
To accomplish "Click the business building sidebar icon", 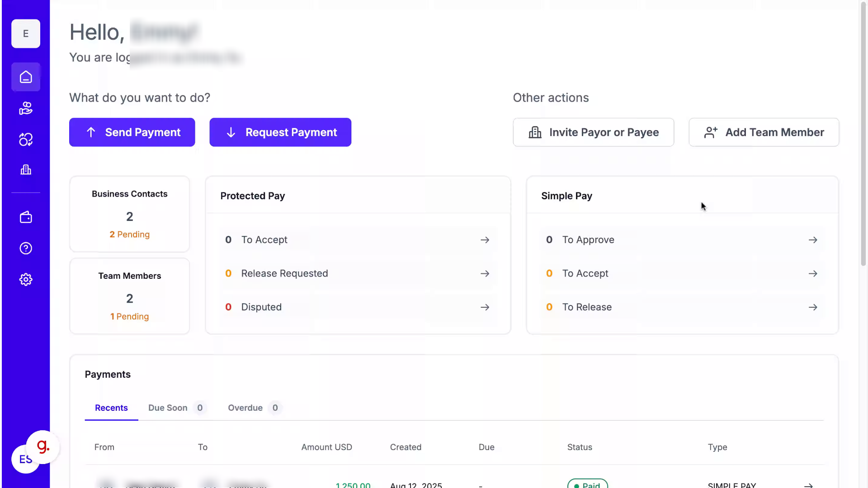I will coord(26,170).
